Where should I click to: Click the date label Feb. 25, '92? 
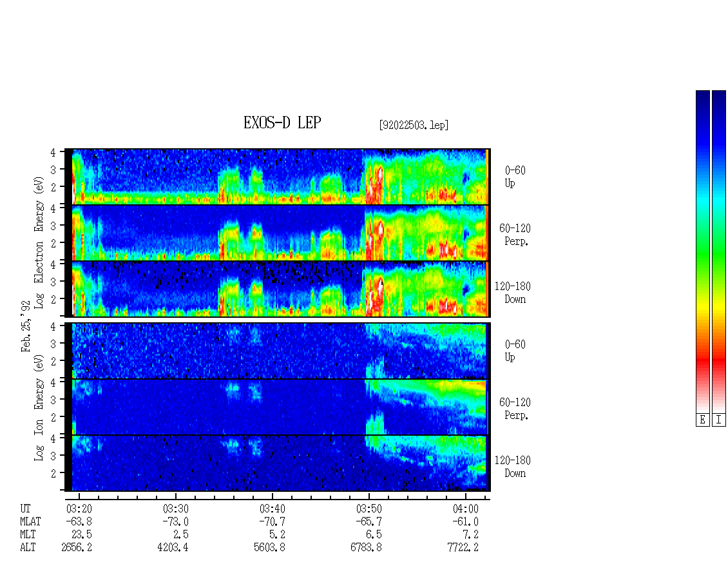[x=26, y=326]
